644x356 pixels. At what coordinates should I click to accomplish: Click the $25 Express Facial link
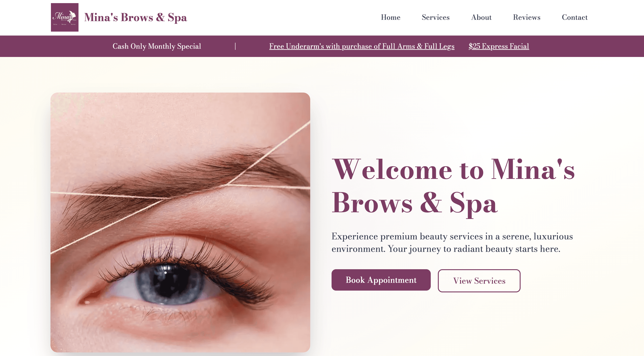499,46
